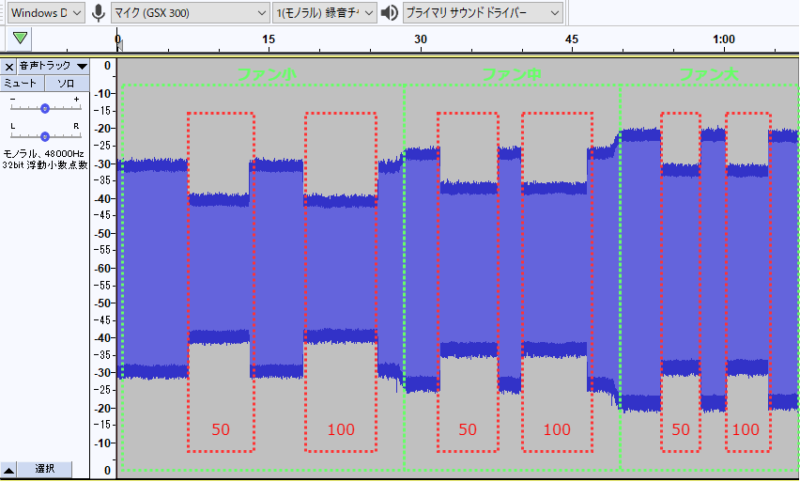Open the マイク (GSX 300) input device dropdown

[x=190, y=13]
